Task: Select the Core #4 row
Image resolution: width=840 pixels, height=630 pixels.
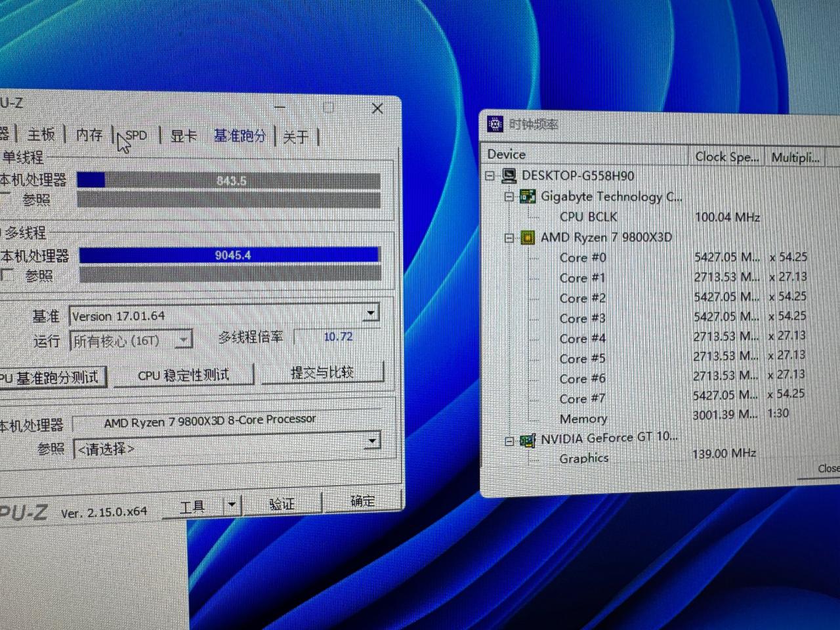Action: point(583,339)
